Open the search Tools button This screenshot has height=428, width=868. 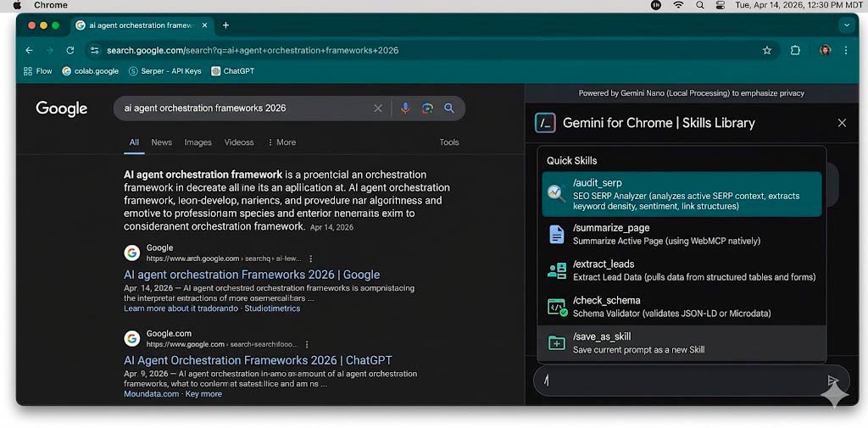pos(449,142)
